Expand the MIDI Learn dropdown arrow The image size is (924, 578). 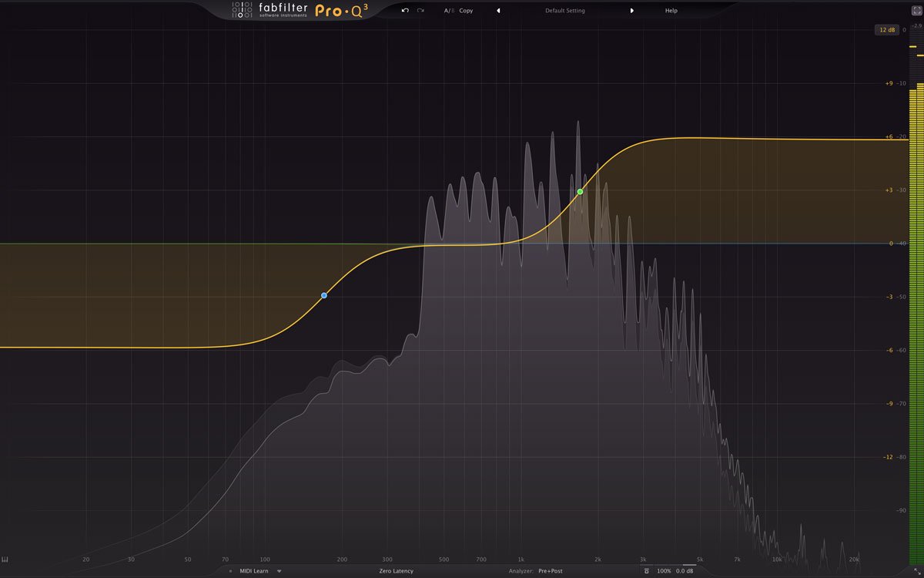click(x=280, y=571)
